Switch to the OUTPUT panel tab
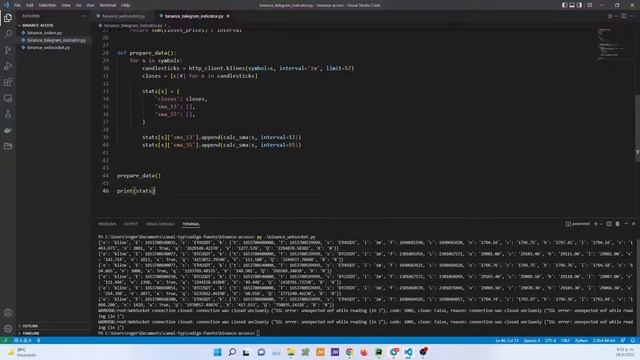The image size is (640, 360). pyautogui.click(x=131, y=224)
